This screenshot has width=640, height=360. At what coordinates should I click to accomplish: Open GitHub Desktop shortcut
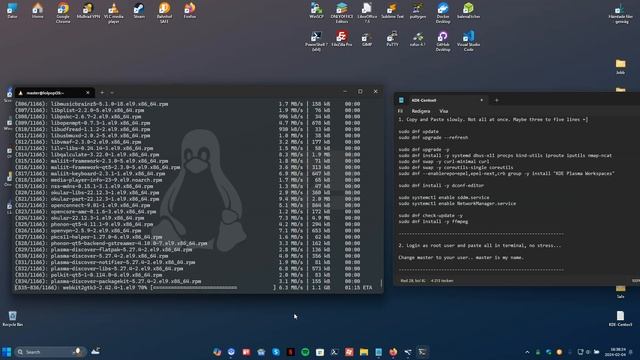(x=443, y=41)
